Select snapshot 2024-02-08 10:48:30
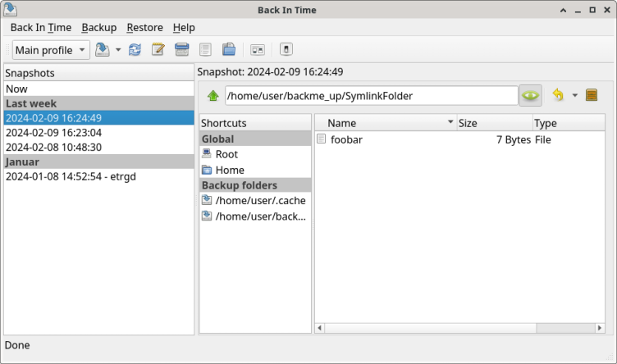Image resolution: width=617 pixels, height=364 pixels. click(53, 148)
